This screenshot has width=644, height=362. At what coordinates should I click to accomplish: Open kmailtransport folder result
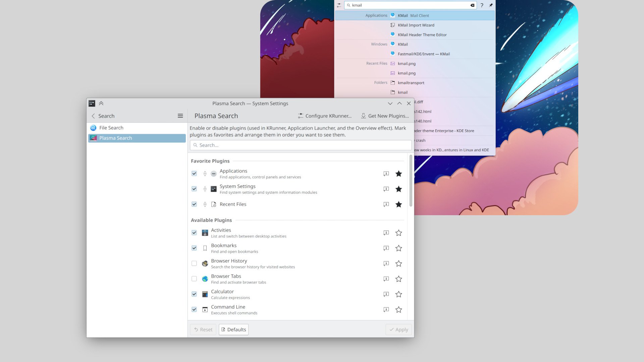[415, 83]
